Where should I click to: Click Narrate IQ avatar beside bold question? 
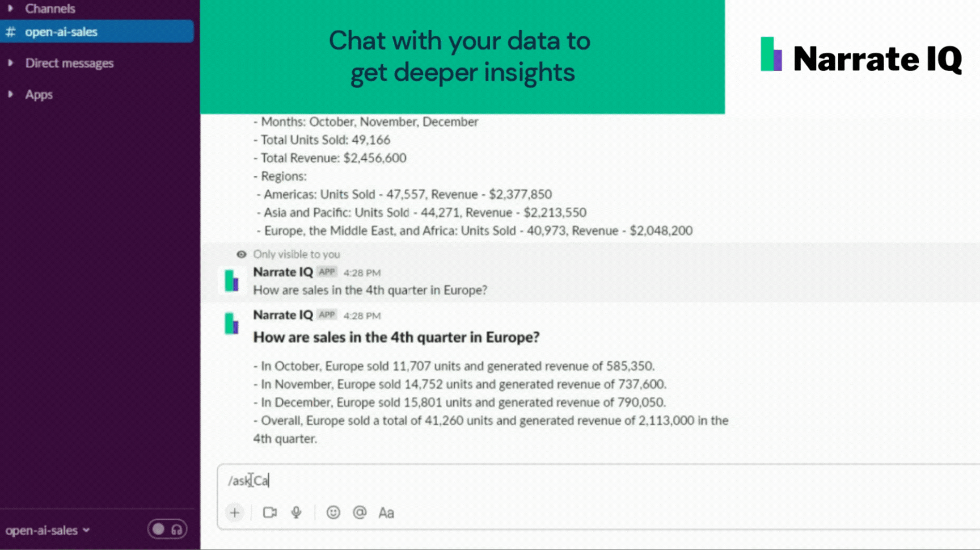[232, 324]
